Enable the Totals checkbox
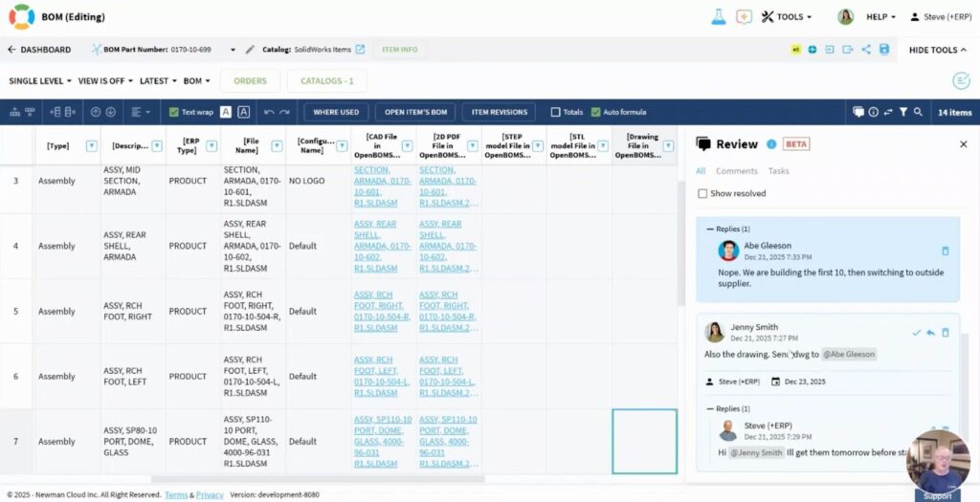This screenshot has width=980, height=502. pos(555,112)
